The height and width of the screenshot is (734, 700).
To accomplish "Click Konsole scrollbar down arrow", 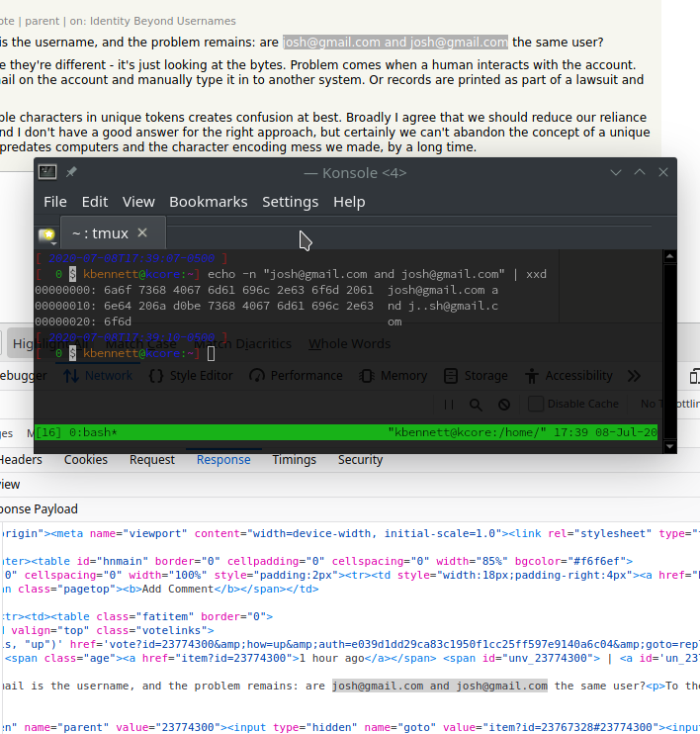I will pyautogui.click(x=669, y=446).
